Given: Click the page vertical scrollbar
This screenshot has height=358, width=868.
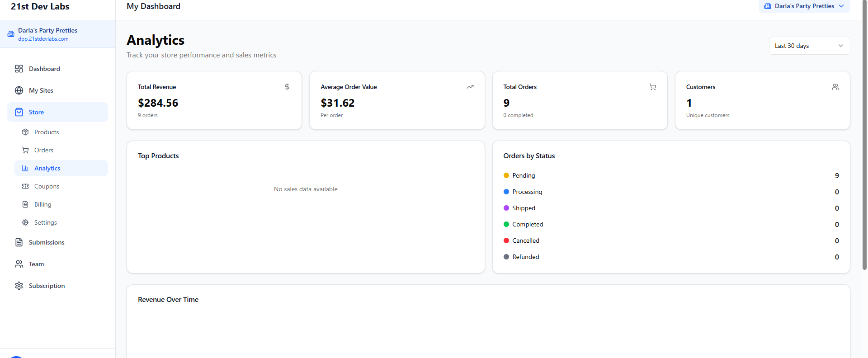Looking at the screenshot, I should pyautogui.click(x=864, y=136).
